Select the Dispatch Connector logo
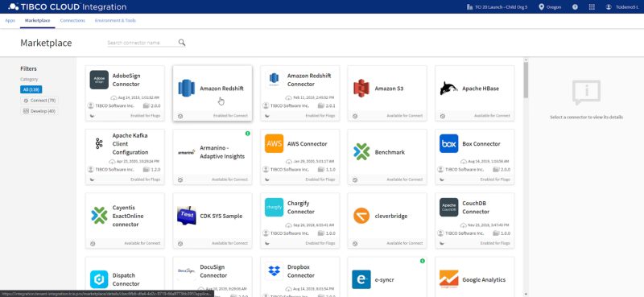The image size is (644, 297). pos(99,279)
